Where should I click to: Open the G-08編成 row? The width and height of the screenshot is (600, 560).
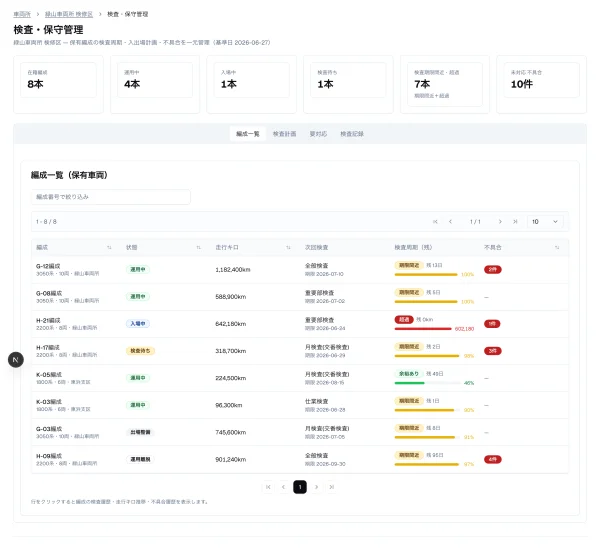pyautogui.click(x=300, y=297)
